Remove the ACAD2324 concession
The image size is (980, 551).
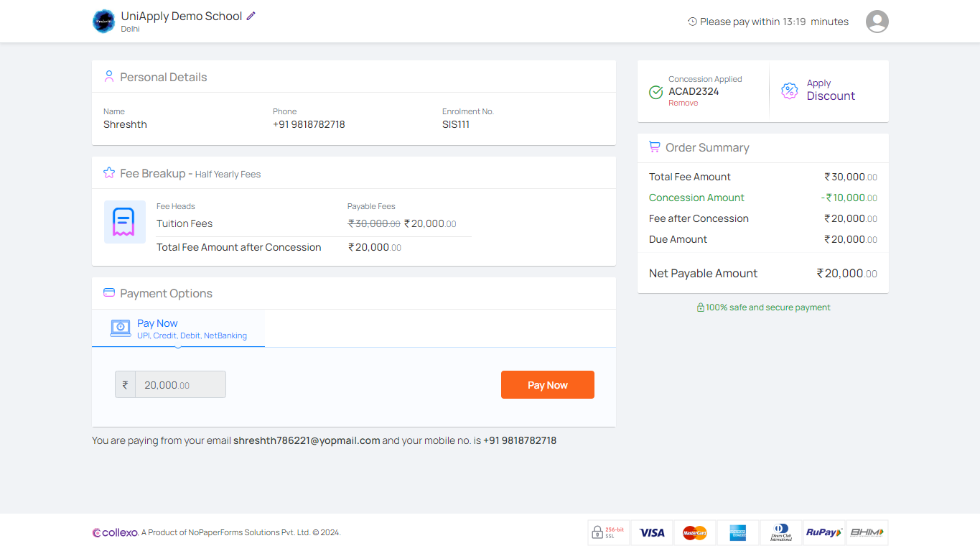point(683,103)
